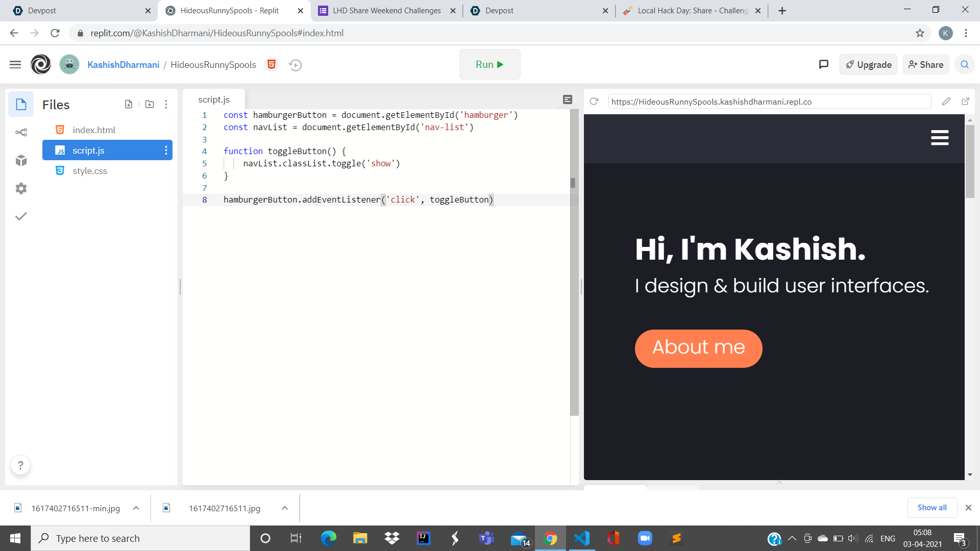This screenshot has width=980, height=551.
Task: Click the preview URL address field
Action: 769,102
